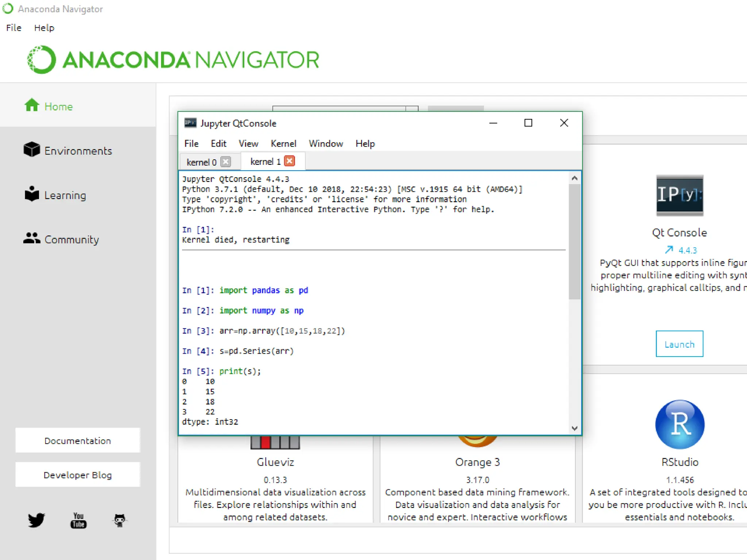Click the Glueviz version 0.13.3 text
Viewport: 747px width, 560px height.
(x=275, y=480)
